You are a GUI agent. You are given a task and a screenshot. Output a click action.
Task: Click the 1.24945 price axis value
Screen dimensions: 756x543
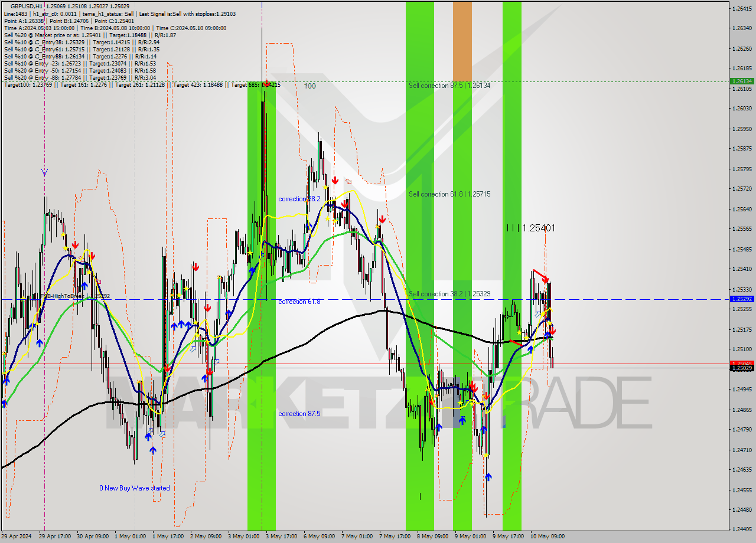click(742, 390)
